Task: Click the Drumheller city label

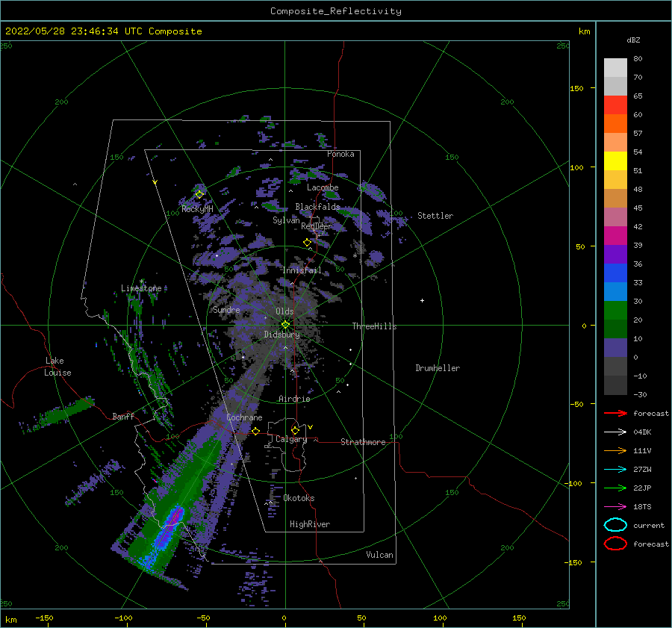Action: pyautogui.click(x=438, y=368)
